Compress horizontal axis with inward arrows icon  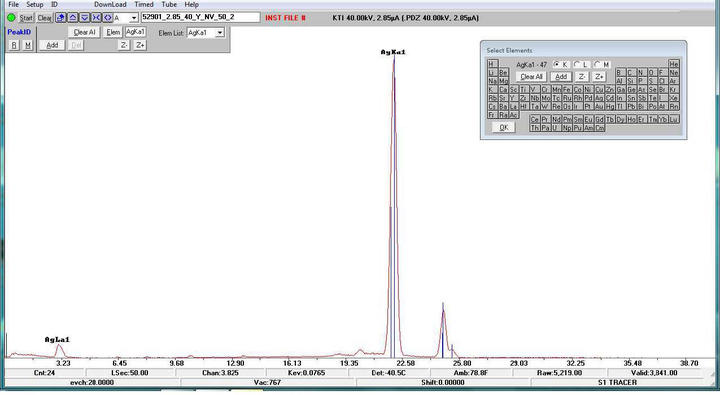96,18
